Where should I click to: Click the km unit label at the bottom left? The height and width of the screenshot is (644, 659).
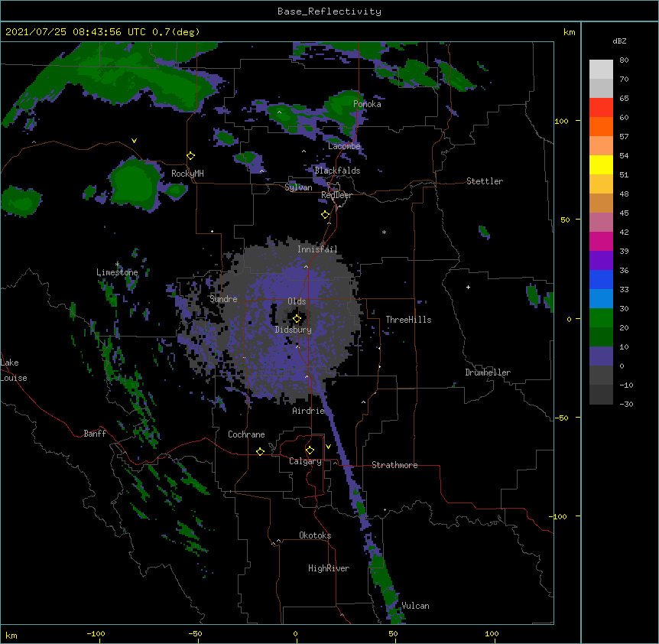coord(11,636)
